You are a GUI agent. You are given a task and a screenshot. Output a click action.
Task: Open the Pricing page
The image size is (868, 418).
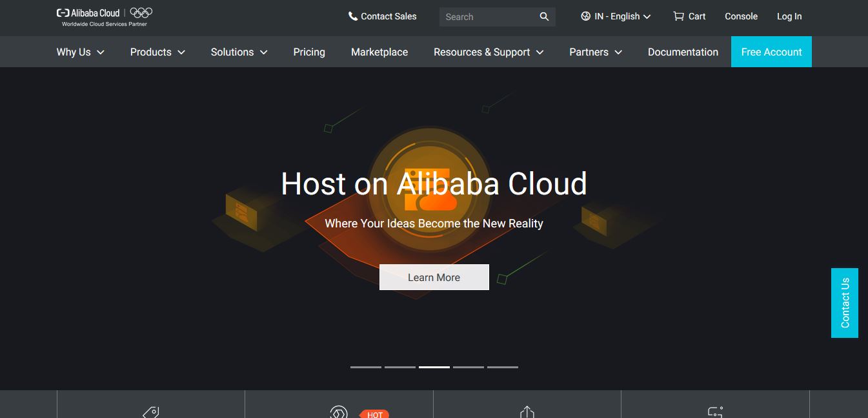pyautogui.click(x=309, y=52)
